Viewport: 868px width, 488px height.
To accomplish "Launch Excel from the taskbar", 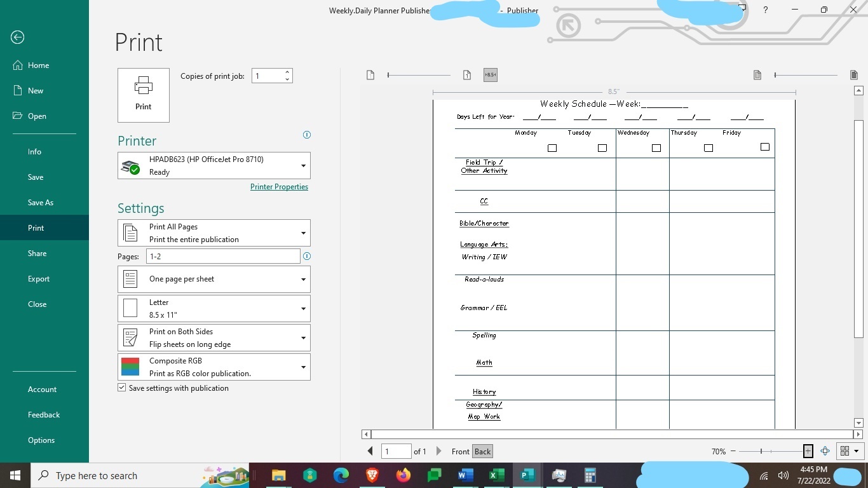I will (496, 475).
